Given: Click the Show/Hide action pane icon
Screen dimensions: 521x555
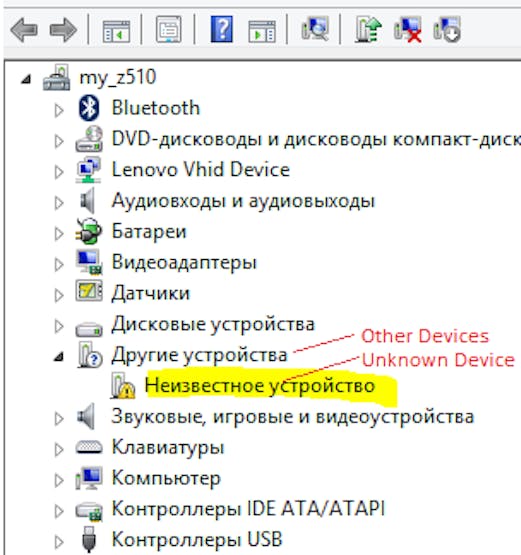Looking at the screenshot, I should coord(262,31).
